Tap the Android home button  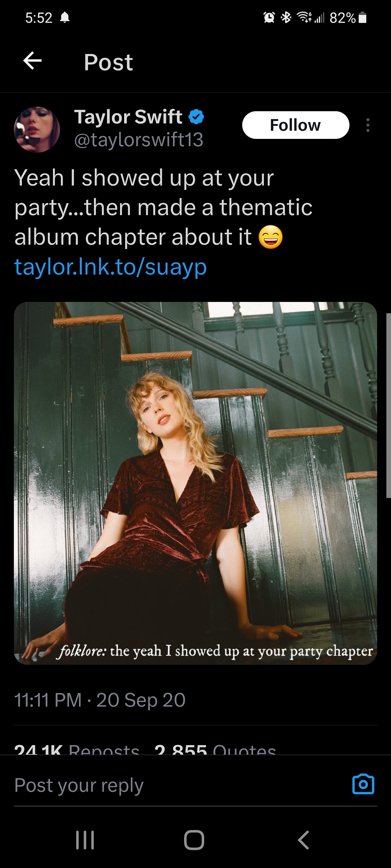[x=194, y=840]
